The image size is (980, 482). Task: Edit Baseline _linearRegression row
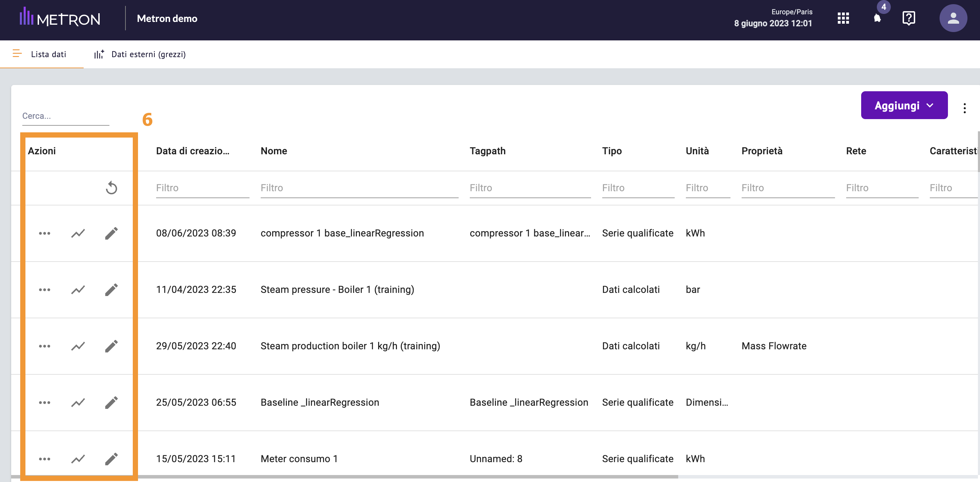pos(112,402)
